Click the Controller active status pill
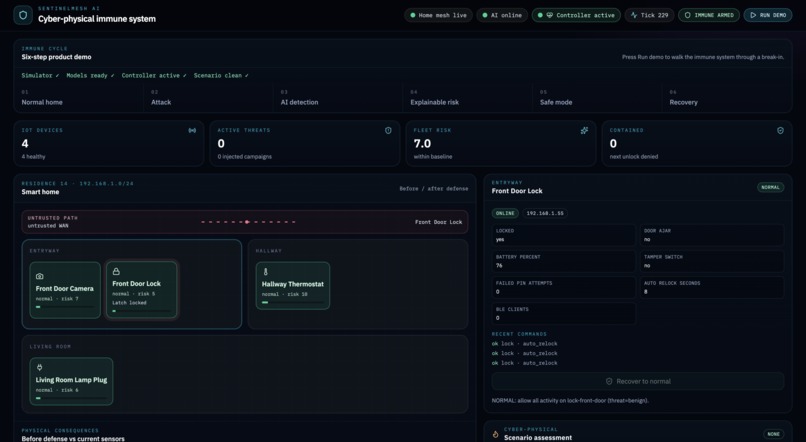The width and height of the screenshot is (806, 442). coord(576,15)
